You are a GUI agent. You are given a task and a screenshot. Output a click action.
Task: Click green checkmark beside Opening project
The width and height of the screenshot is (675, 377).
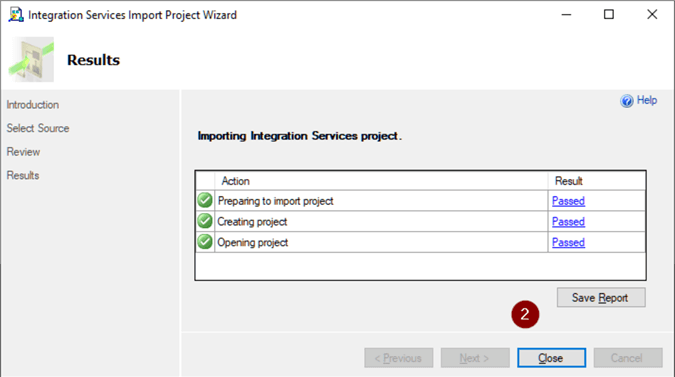pyautogui.click(x=205, y=241)
